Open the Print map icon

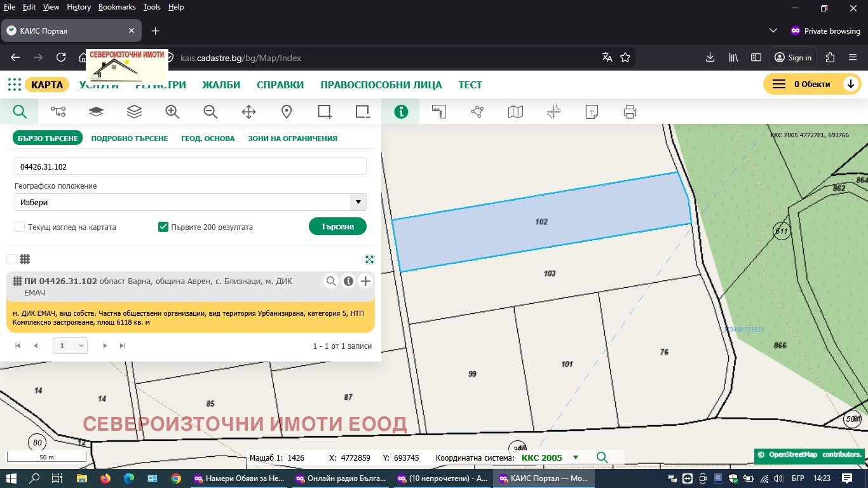point(629,111)
